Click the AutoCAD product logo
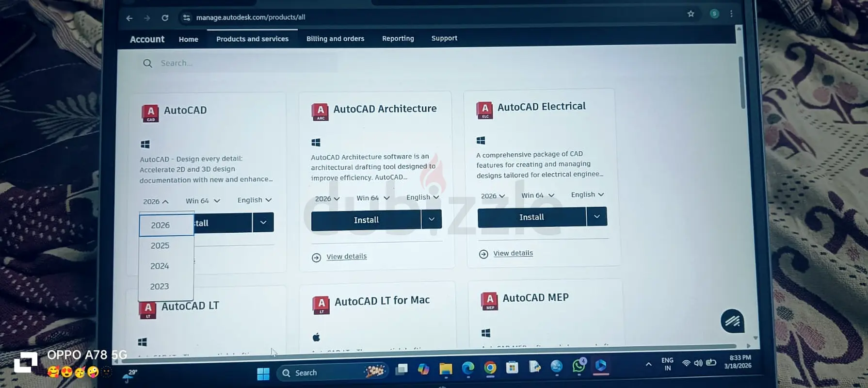The image size is (868, 388). click(150, 113)
